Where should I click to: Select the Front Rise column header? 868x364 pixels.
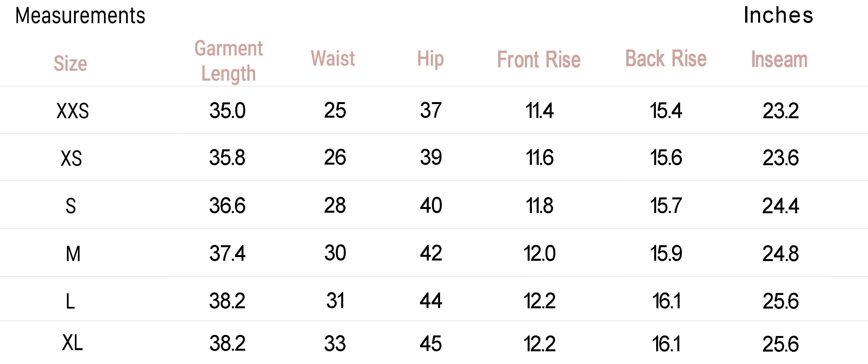[539, 60]
